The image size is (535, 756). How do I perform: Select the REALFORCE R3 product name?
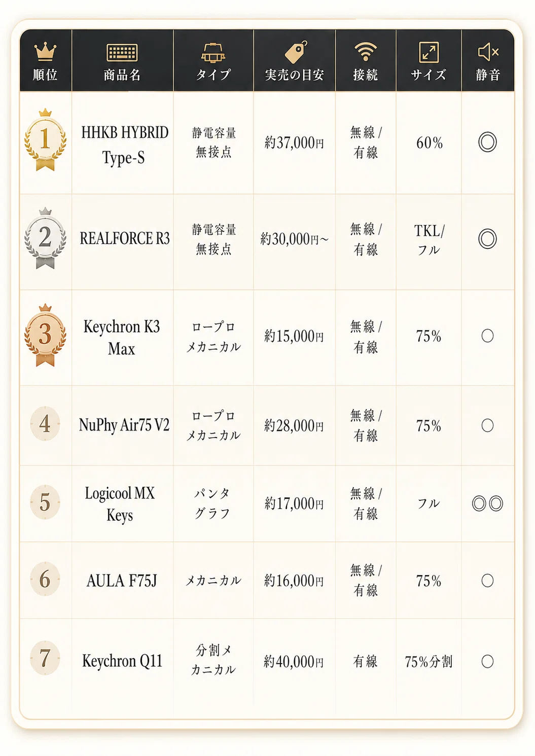tap(125, 238)
